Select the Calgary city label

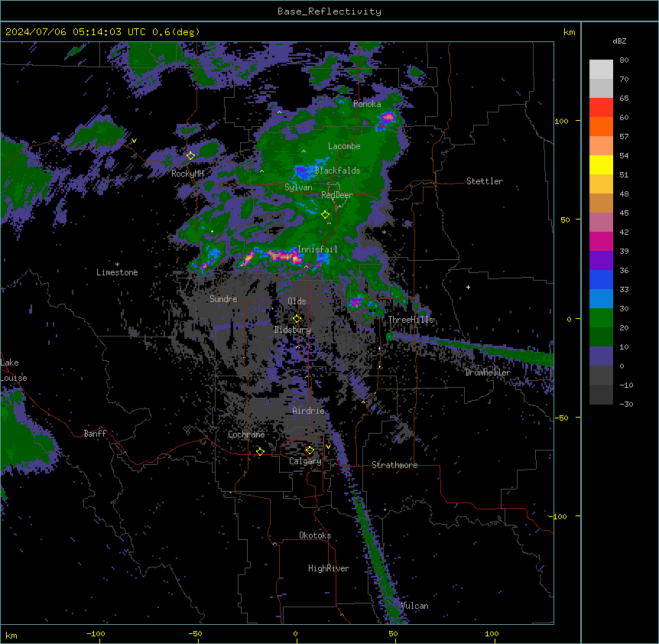[305, 461]
